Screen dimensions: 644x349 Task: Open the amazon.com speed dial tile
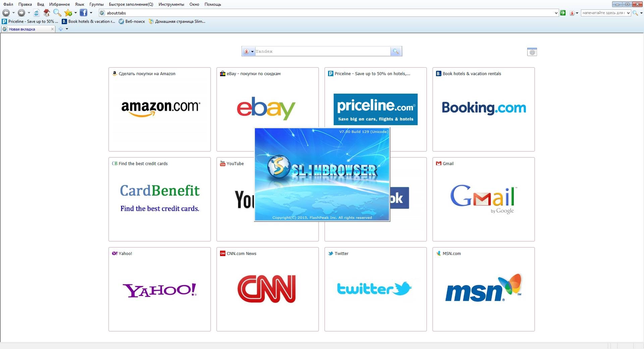click(x=160, y=109)
